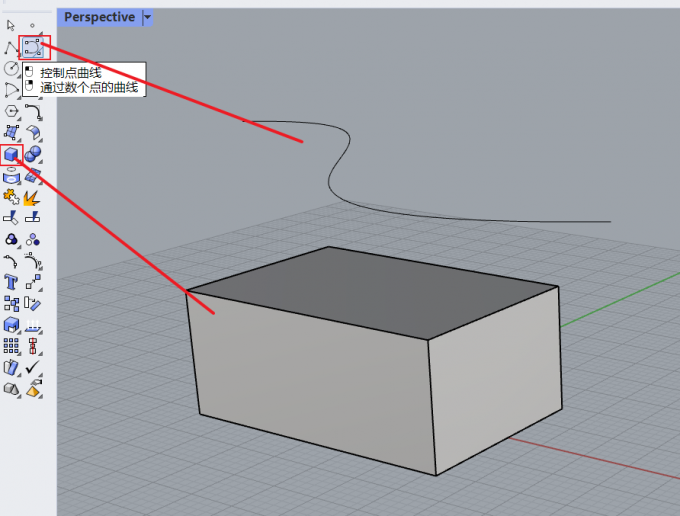Select the Trim tool

click(11, 217)
